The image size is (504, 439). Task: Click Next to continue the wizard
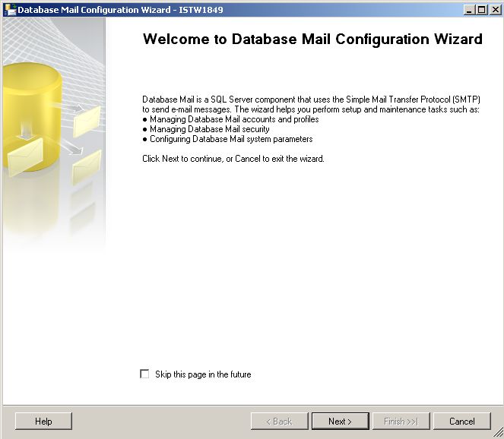tap(340, 421)
